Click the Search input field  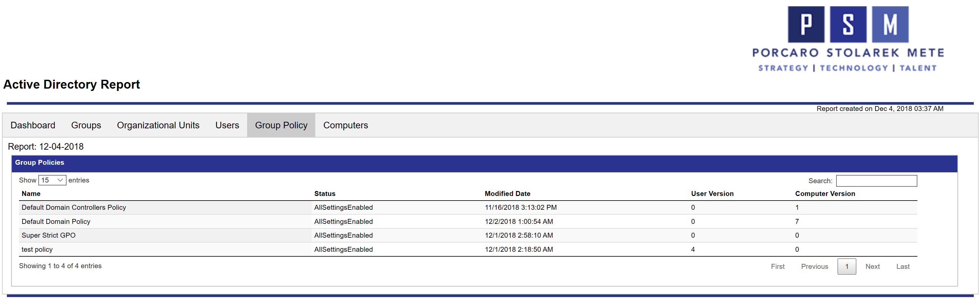click(x=876, y=181)
